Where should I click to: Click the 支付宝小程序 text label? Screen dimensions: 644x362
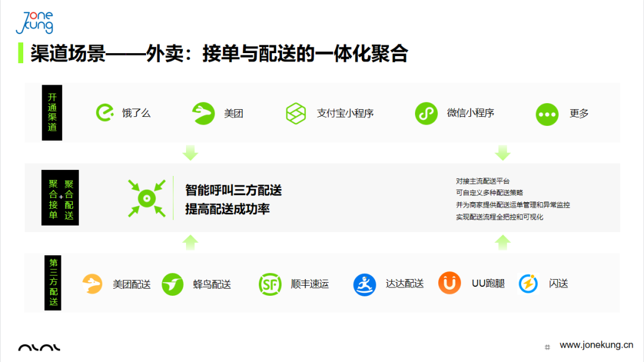(x=345, y=113)
